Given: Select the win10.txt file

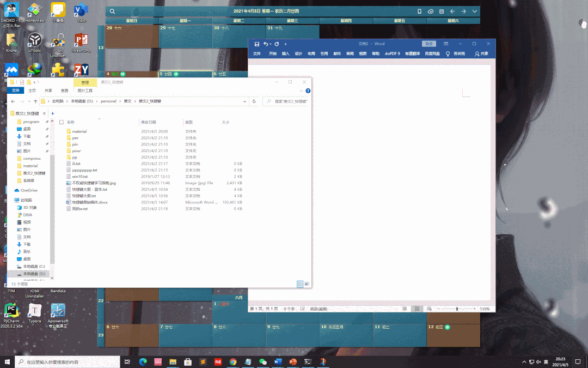Looking at the screenshot, I should tap(79, 177).
